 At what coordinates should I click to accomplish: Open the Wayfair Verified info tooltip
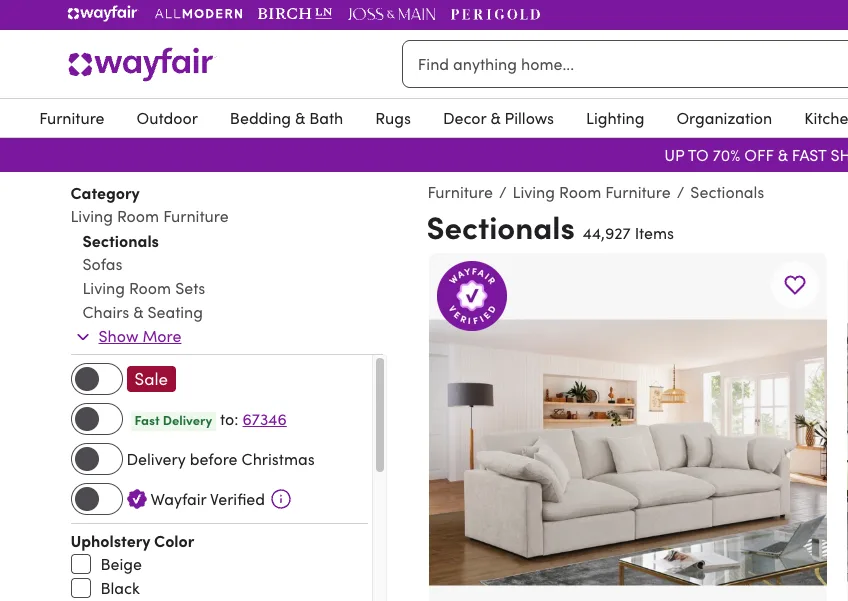pyautogui.click(x=280, y=499)
